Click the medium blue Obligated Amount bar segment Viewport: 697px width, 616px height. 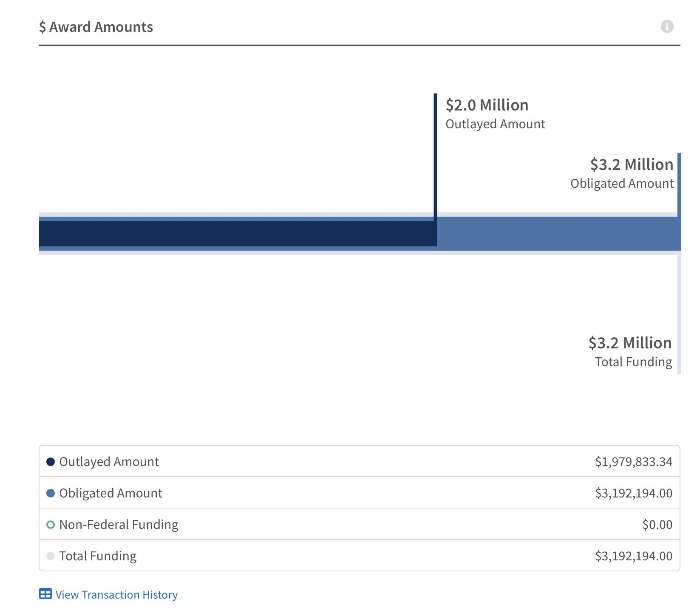[558, 234]
